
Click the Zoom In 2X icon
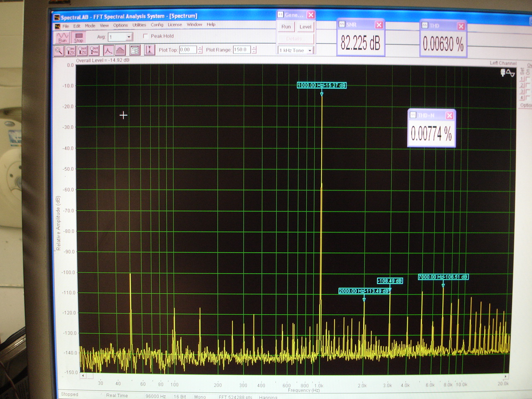(71, 51)
